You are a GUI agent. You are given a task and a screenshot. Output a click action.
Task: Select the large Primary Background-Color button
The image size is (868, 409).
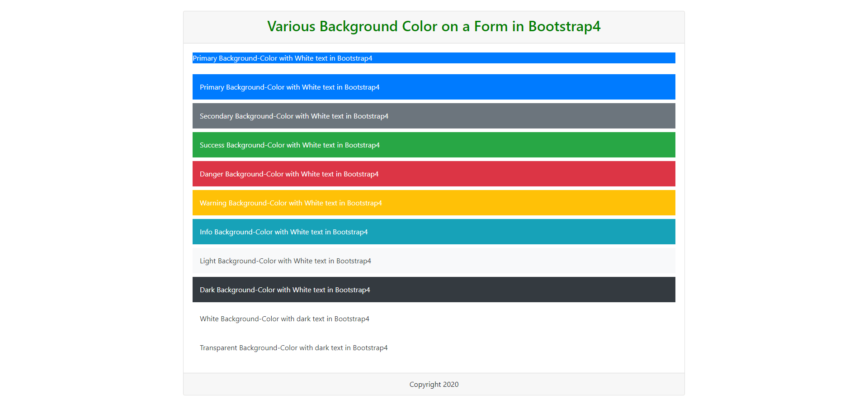pos(434,86)
